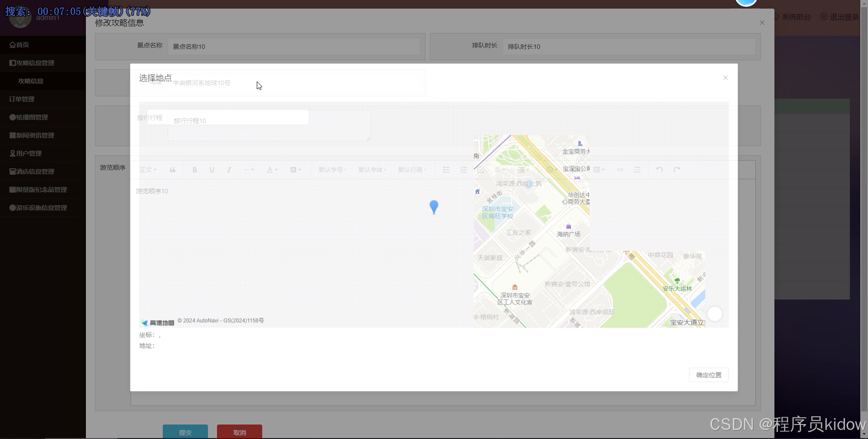Click the 轮播图管理 circle icon

coord(12,117)
